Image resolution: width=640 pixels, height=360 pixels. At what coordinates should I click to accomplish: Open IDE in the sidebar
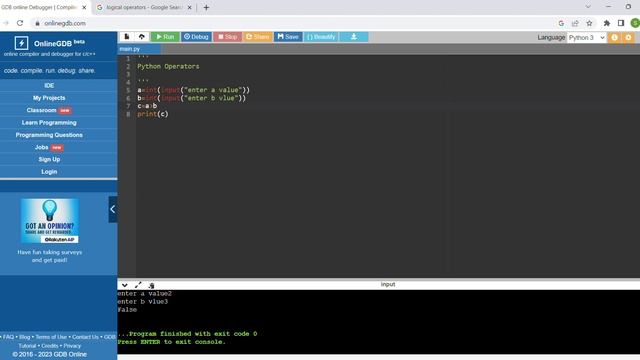(49, 85)
